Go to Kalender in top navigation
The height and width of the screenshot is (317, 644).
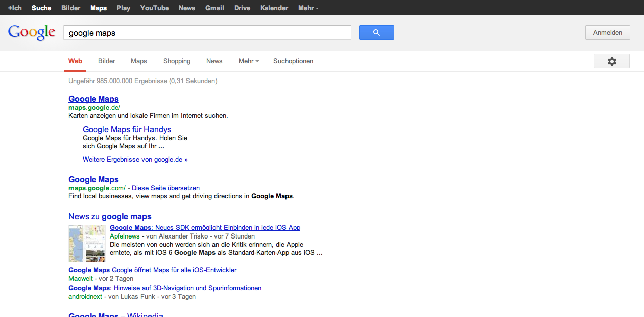[x=274, y=8]
